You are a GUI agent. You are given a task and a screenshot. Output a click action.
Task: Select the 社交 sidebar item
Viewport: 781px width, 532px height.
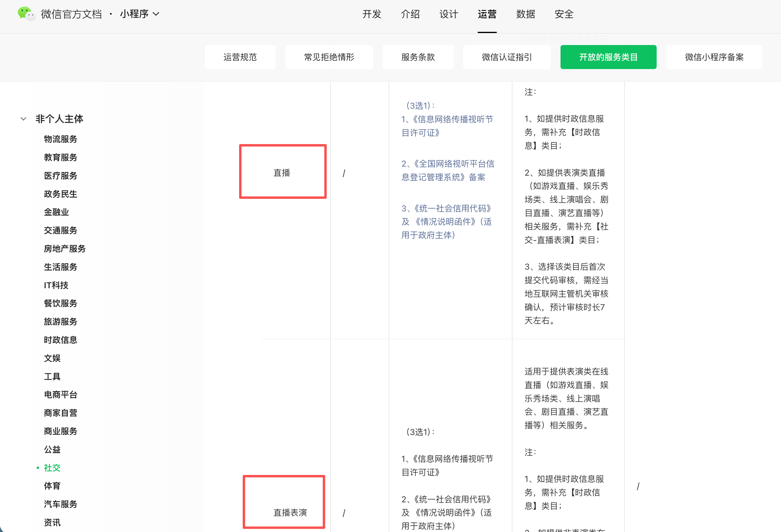(x=52, y=467)
